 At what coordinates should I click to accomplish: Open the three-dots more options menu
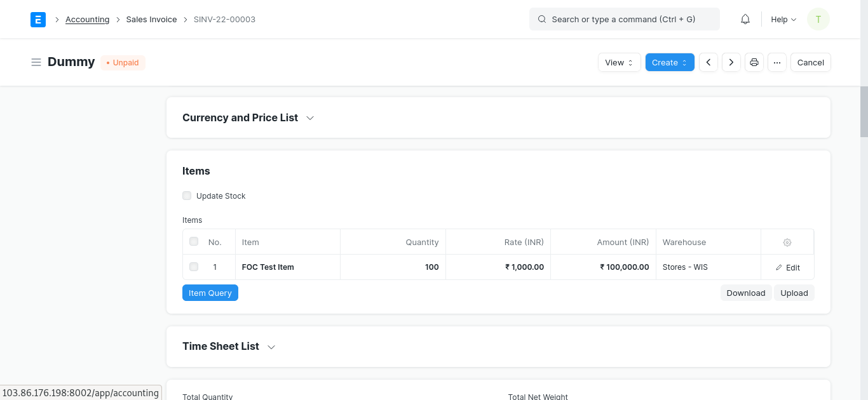[777, 62]
